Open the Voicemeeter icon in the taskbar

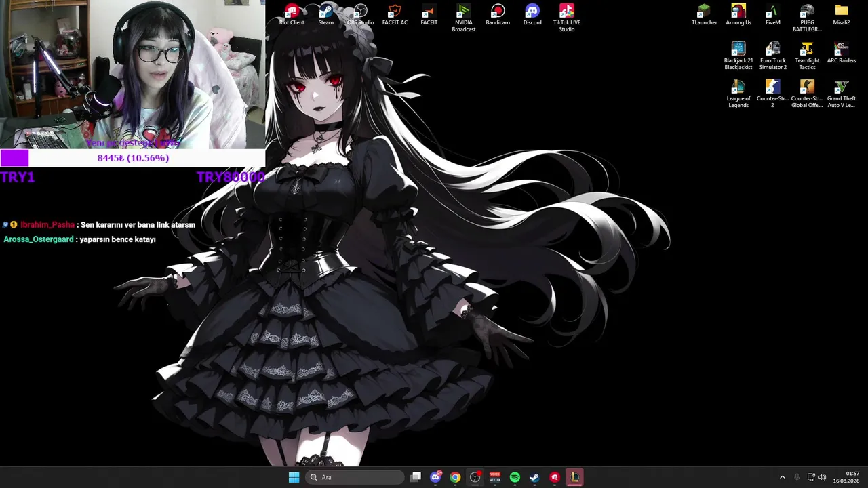pyautogui.click(x=495, y=477)
